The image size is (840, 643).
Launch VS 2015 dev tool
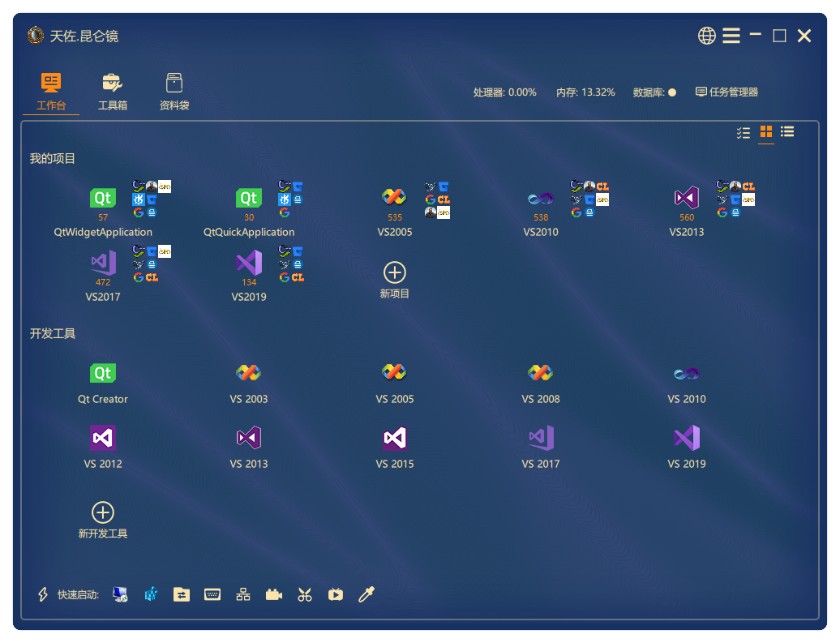coord(394,448)
